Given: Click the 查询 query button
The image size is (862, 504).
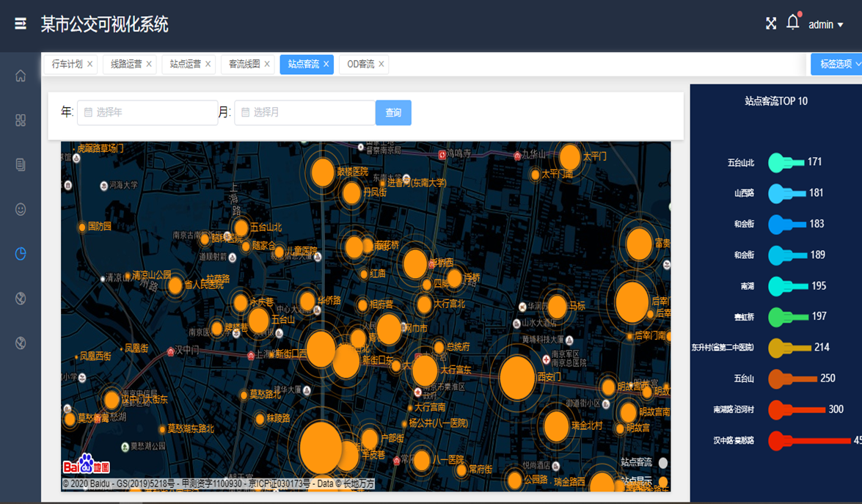Looking at the screenshot, I should click(393, 113).
